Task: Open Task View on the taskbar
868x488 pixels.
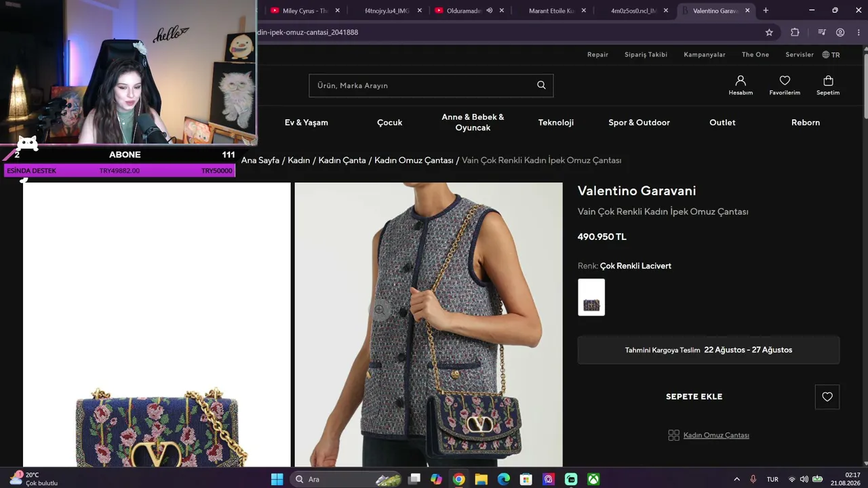Action: tap(414, 479)
